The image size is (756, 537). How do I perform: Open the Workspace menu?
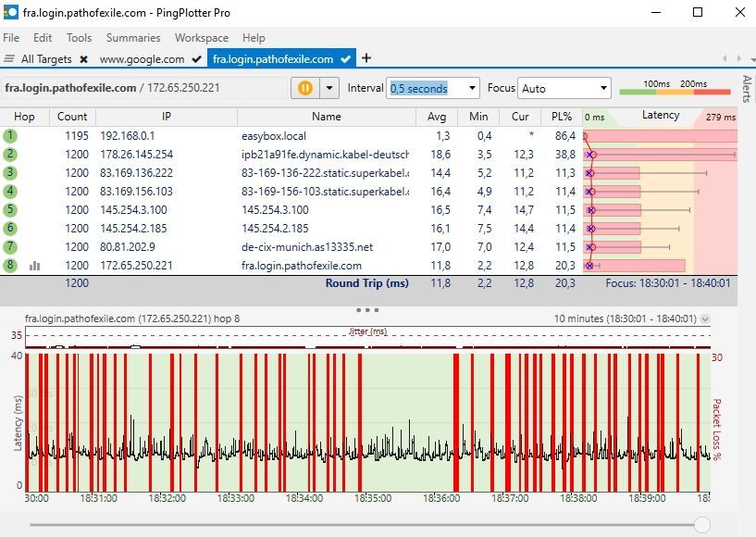(x=201, y=38)
